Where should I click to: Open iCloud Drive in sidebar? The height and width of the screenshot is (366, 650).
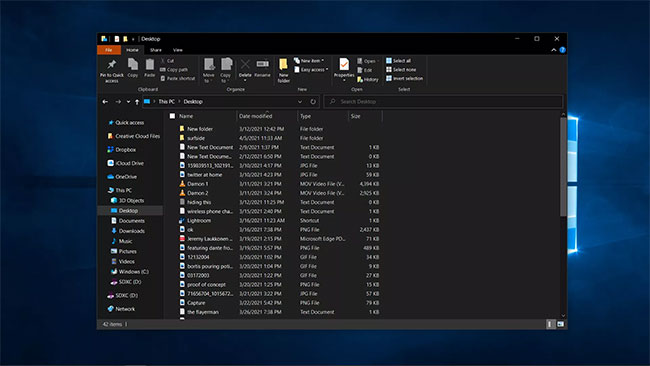[126, 163]
